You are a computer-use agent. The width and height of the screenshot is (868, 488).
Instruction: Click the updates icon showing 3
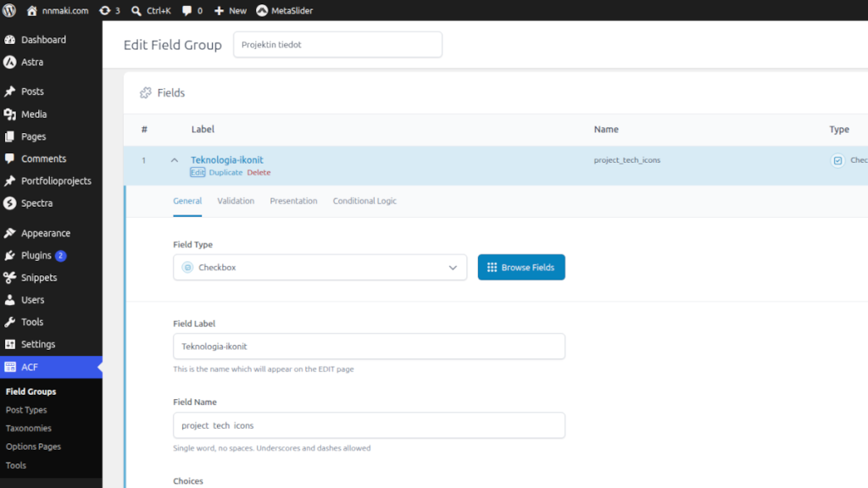coord(104,10)
